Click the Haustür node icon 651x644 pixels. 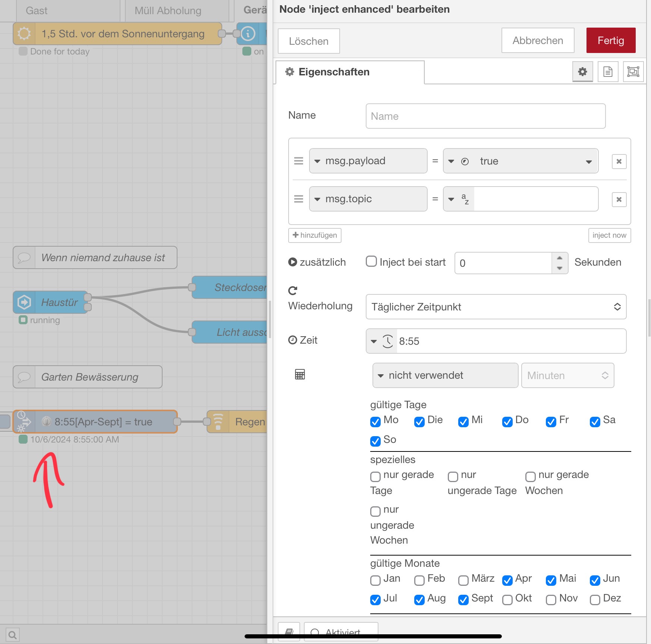(24, 302)
